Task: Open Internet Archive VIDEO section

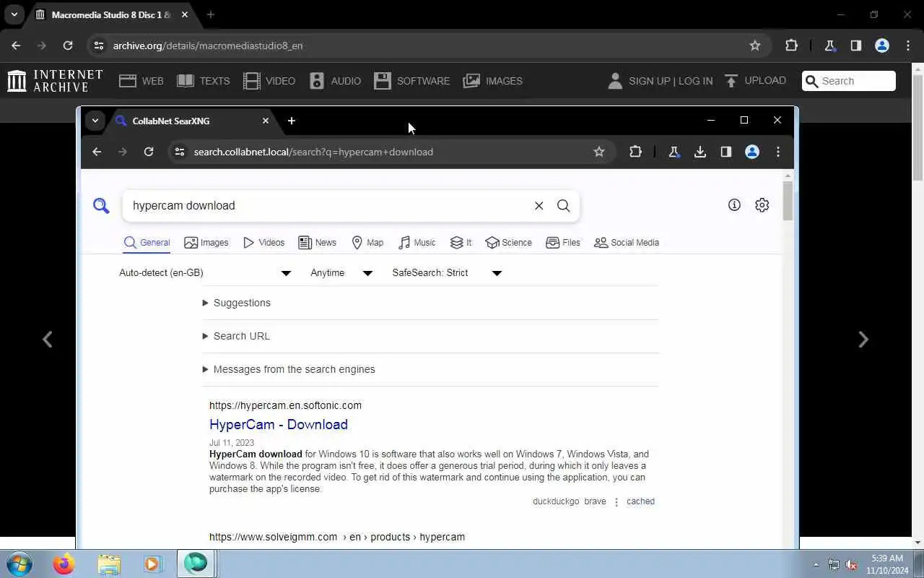Action: (269, 81)
